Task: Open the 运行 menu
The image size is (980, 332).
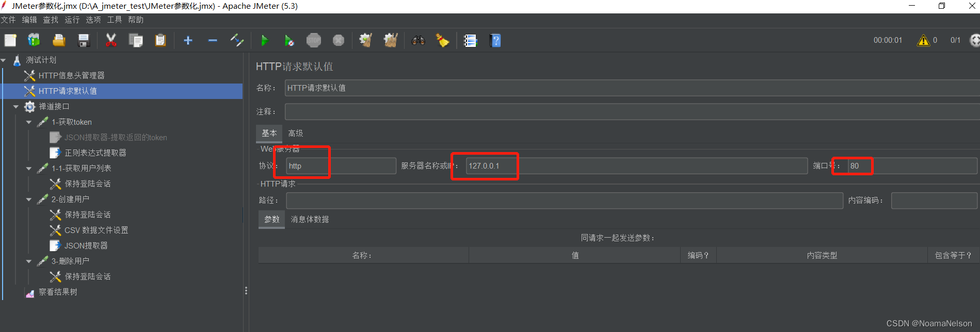Action: [72, 20]
